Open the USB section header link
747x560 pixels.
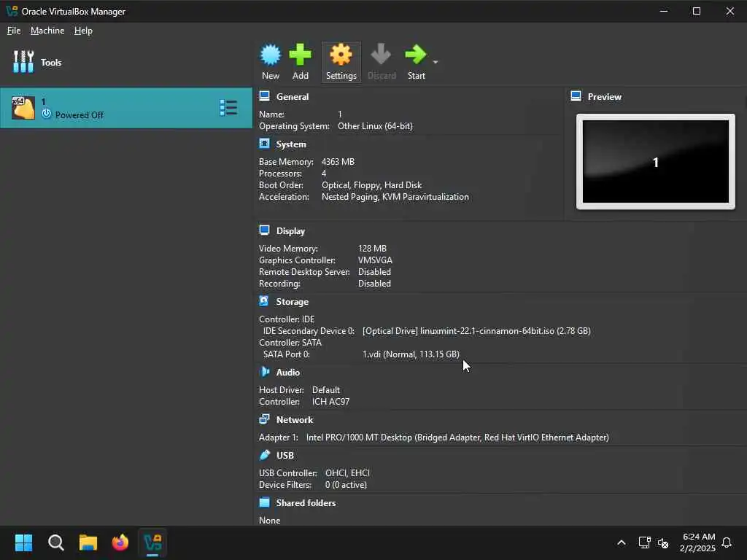[285, 455]
